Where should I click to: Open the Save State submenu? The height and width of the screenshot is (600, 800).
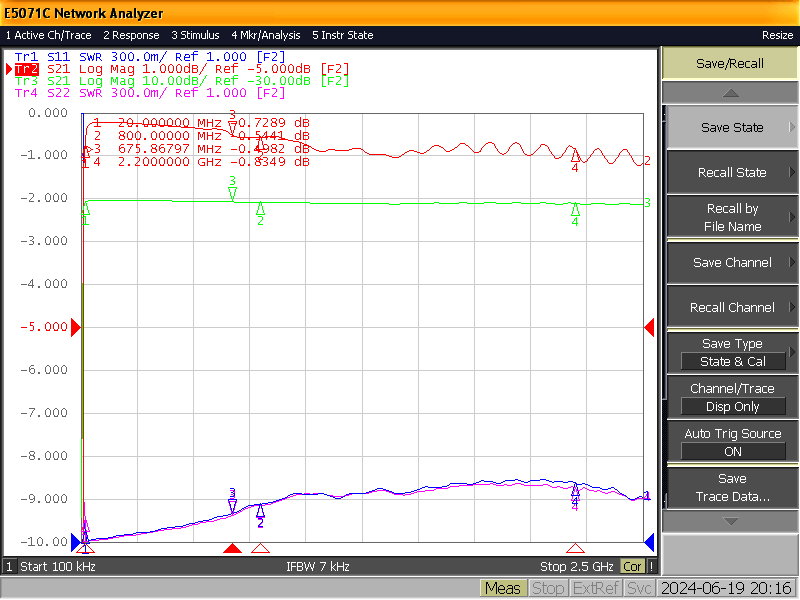tap(732, 128)
